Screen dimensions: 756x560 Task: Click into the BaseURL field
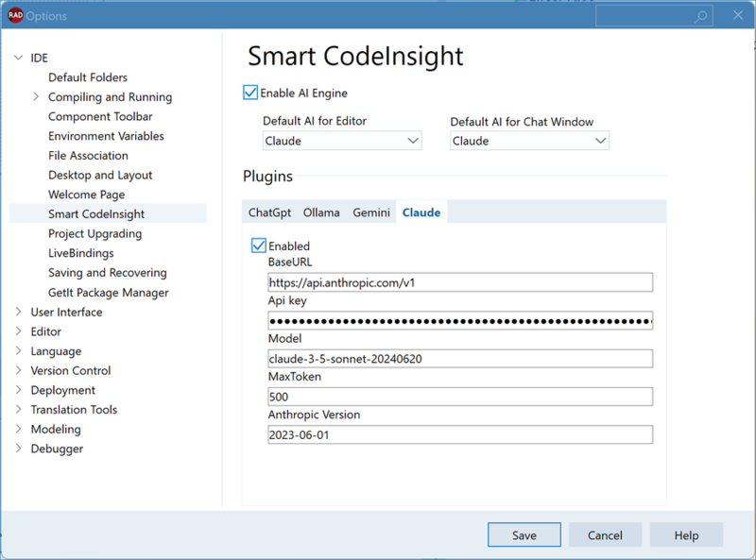click(x=460, y=282)
